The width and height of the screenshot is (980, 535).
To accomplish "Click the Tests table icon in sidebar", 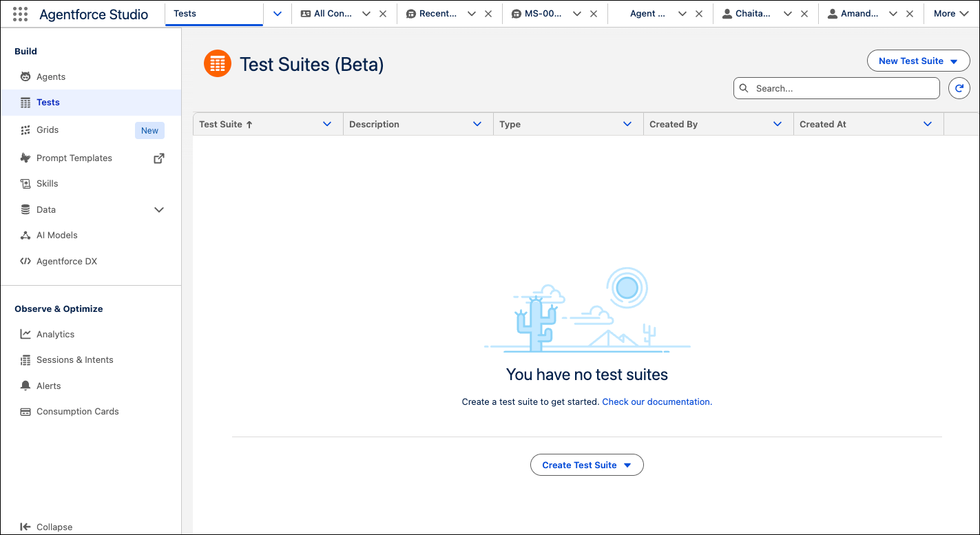I will (25, 103).
